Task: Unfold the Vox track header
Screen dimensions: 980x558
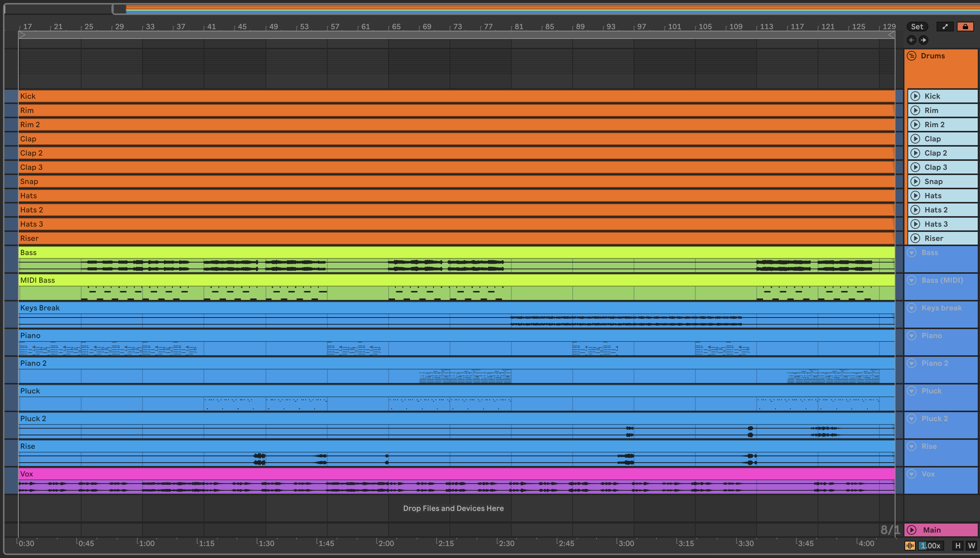Action: tap(912, 474)
